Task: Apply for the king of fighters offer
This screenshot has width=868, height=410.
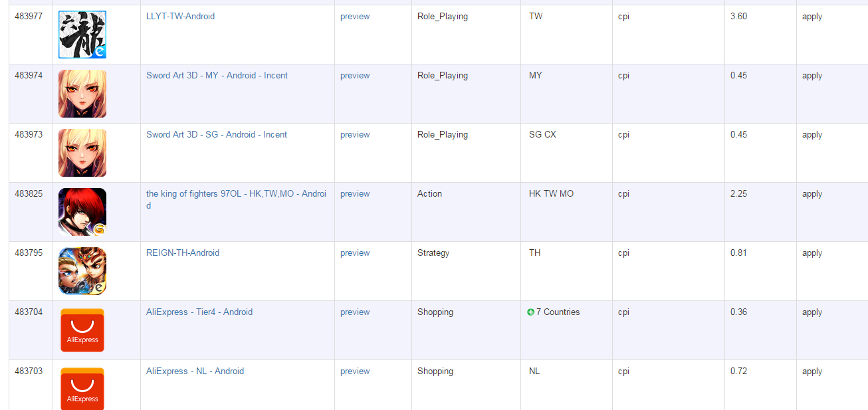Action: pos(812,194)
